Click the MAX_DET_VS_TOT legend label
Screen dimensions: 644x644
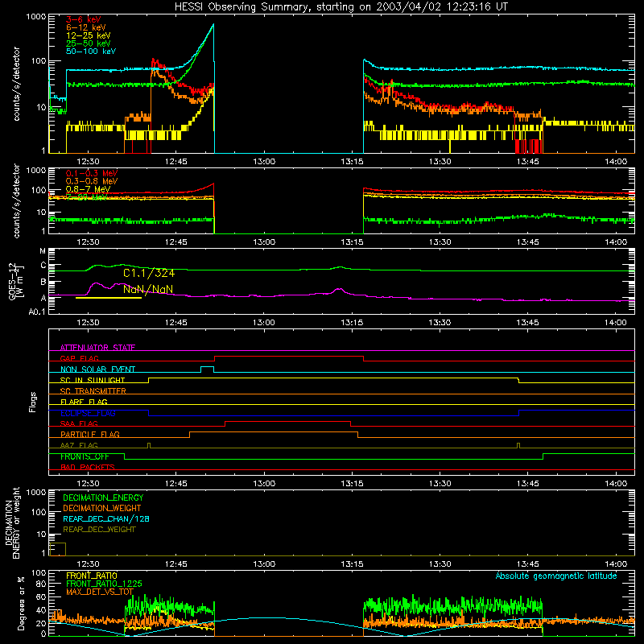tap(100, 592)
